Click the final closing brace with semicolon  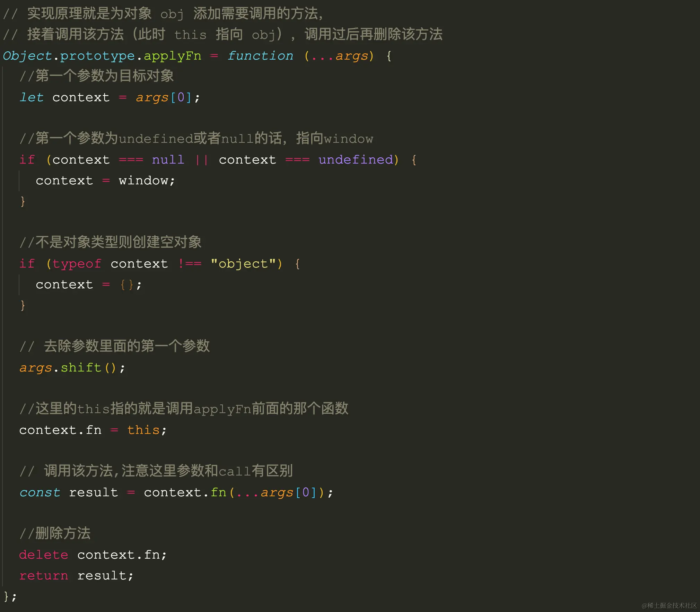pyautogui.click(x=10, y=596)
